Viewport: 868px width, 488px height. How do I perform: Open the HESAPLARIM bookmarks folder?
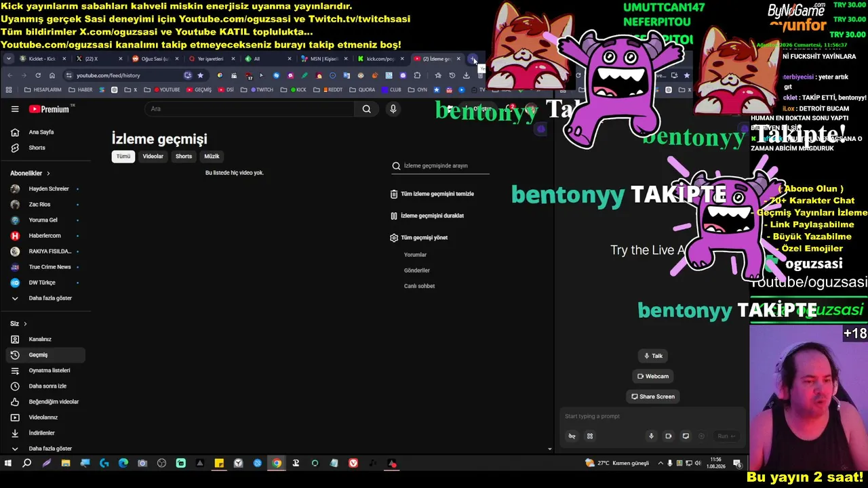pyautogui.click(x=42, y=90)
